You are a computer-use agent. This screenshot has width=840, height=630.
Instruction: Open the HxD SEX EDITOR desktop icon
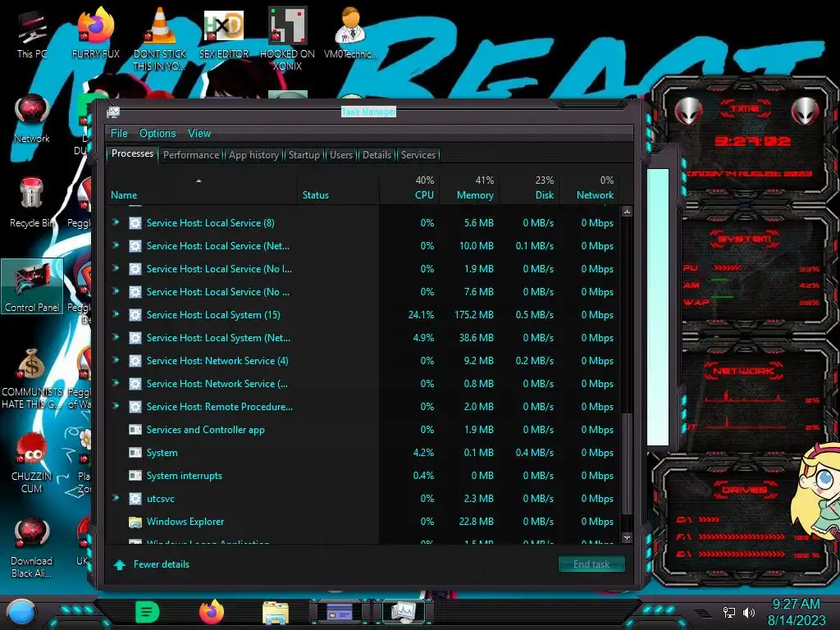(224, 33)
